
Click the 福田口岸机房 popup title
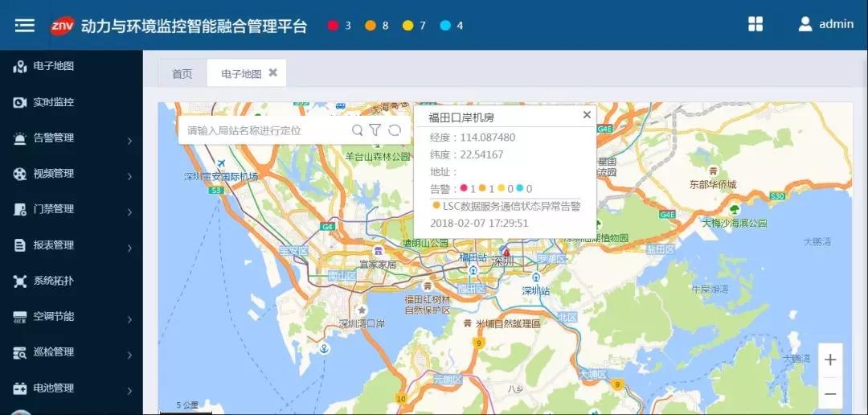461,117
